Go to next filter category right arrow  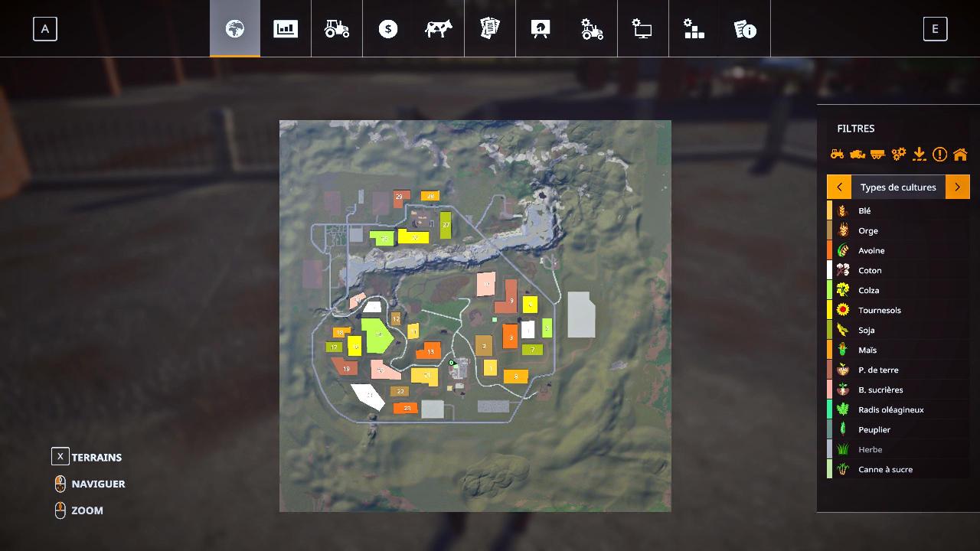[958, 187]
